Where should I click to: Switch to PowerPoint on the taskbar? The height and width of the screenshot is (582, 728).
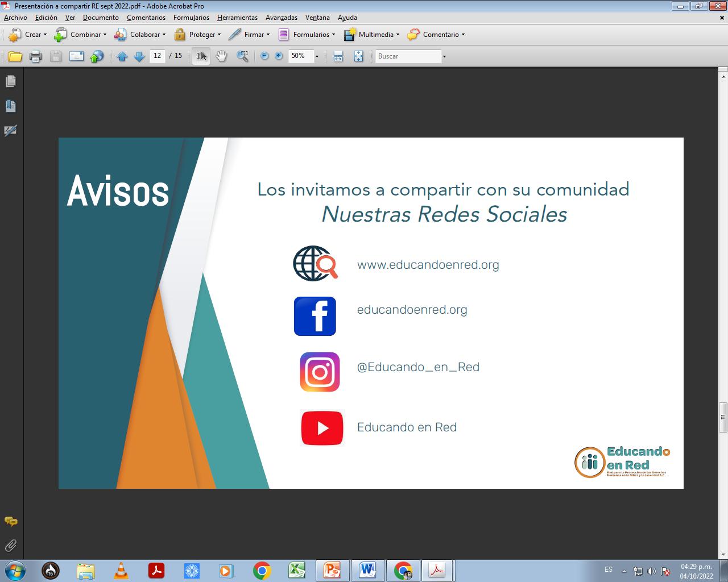tap(332, 570)
